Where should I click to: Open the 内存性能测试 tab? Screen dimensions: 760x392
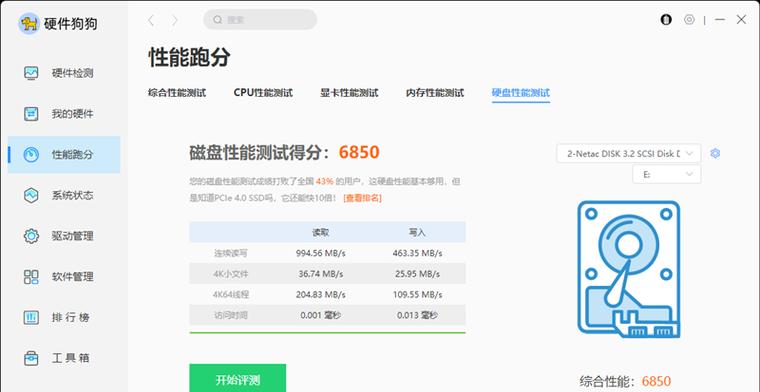435,93
